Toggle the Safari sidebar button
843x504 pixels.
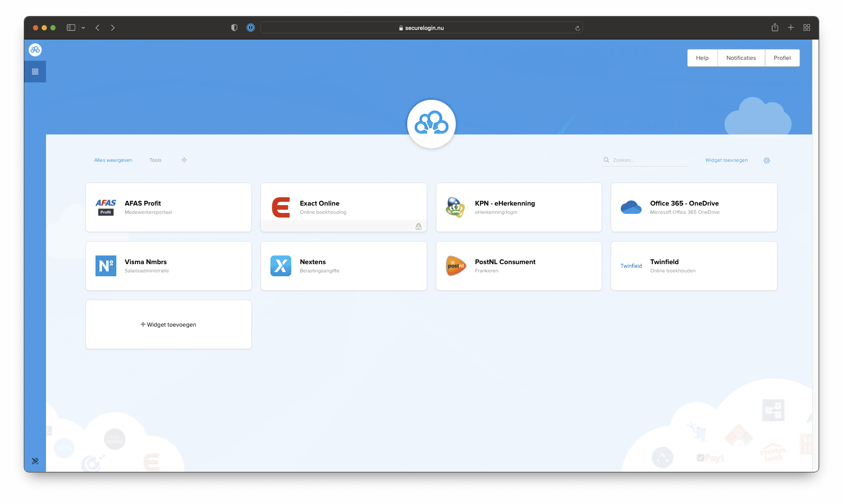[x=71, y=28]
